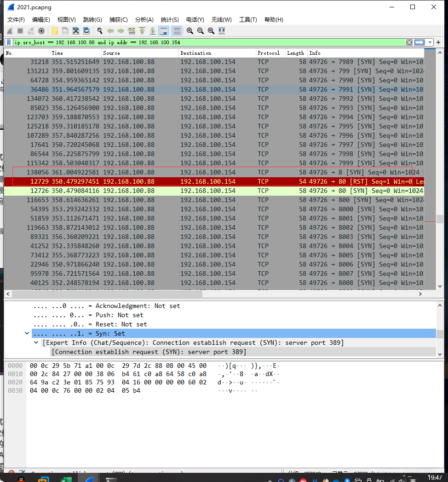
Task: Zoom in the main window text
Action: (190, 31)
